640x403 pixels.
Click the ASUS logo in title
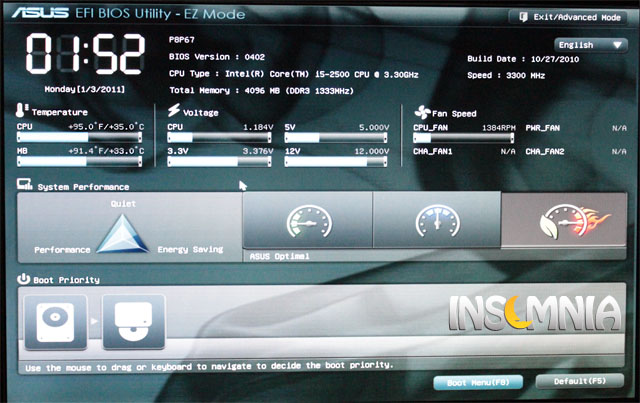click(x=40, y=13)
